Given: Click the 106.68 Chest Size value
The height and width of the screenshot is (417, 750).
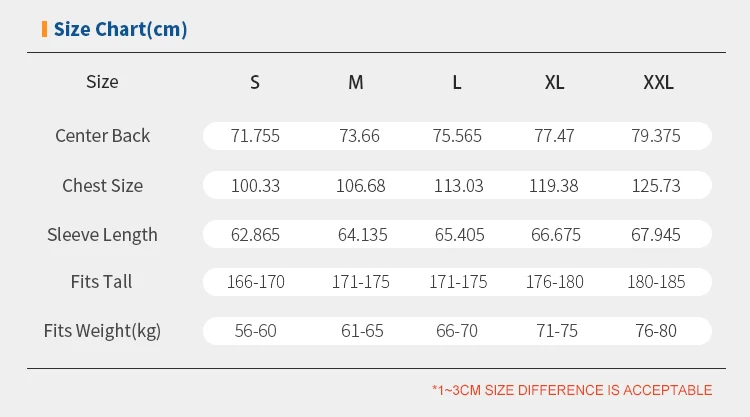Looking at the screenshot, I should click(358, 185).
